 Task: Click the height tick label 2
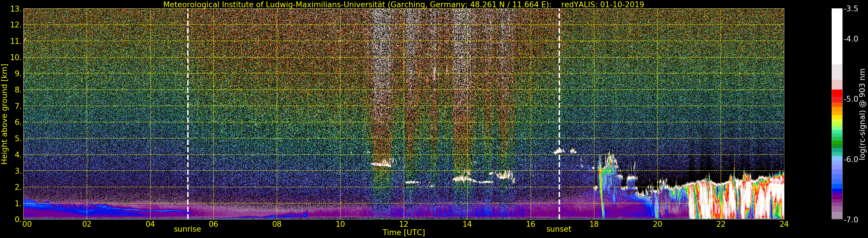click(18, 187)
